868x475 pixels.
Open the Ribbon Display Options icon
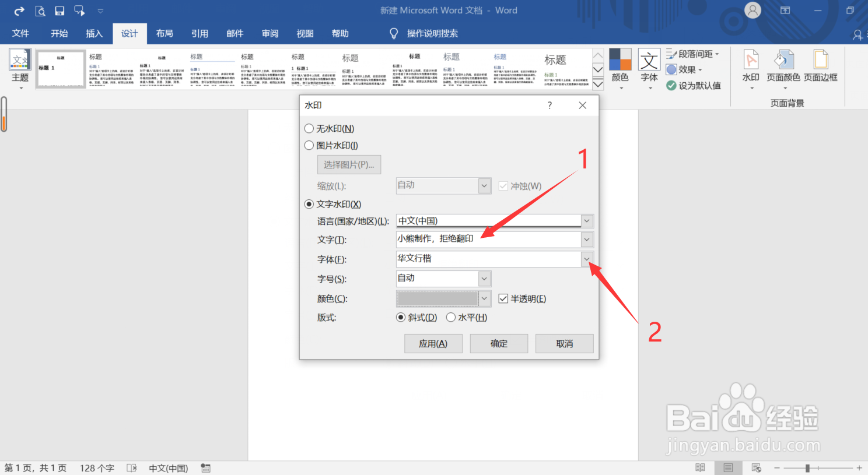click(x=785, y=10)
